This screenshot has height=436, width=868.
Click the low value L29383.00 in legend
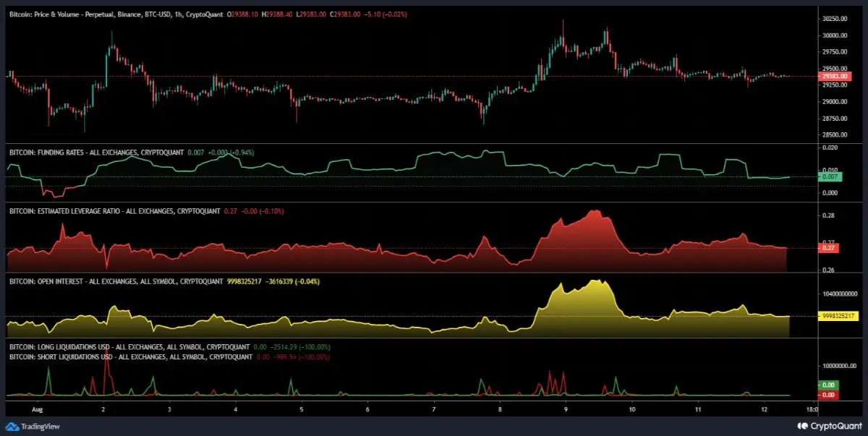(310, 14)
